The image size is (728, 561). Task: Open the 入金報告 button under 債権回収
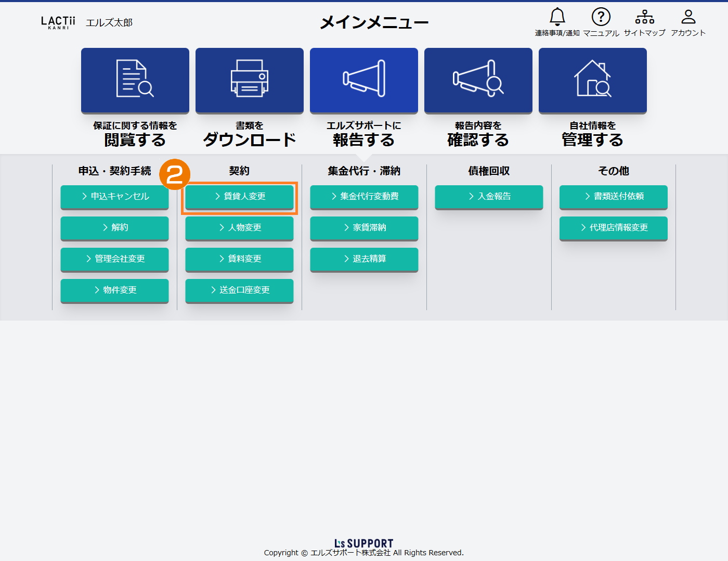(x=489, y=197)
